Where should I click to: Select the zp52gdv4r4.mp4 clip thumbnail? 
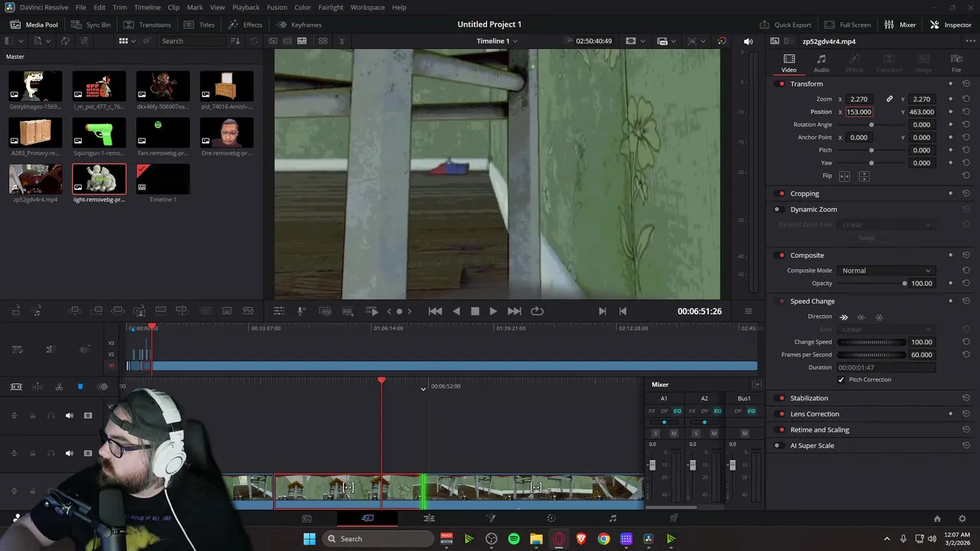[x=35, y=179]
